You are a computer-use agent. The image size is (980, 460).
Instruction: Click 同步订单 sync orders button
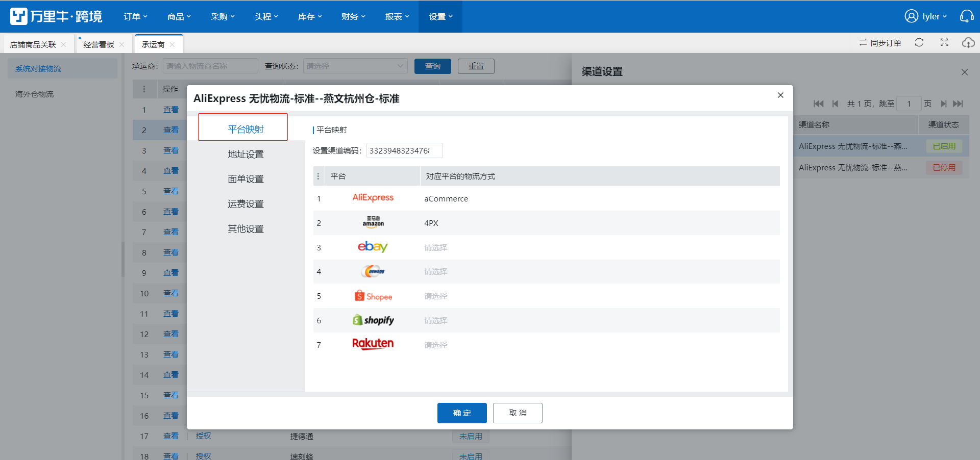[x=880, y=43]
